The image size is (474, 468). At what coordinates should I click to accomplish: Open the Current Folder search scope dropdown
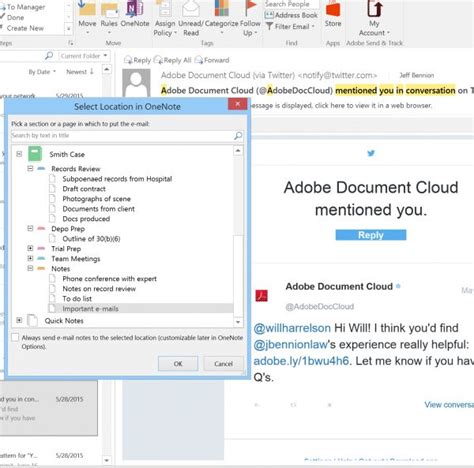pyautogui.click(x=84, y=56)
